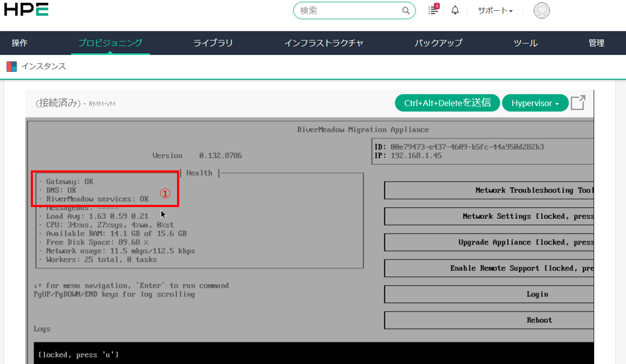Select the Reboot console option
The image size is (626, 364).
click(489, 320)
